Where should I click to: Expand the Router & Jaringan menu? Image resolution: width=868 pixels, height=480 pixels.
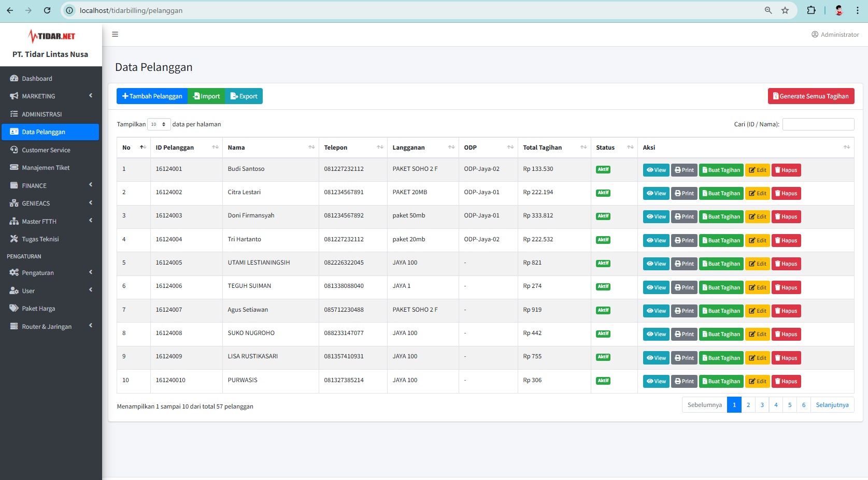point(51,327)
